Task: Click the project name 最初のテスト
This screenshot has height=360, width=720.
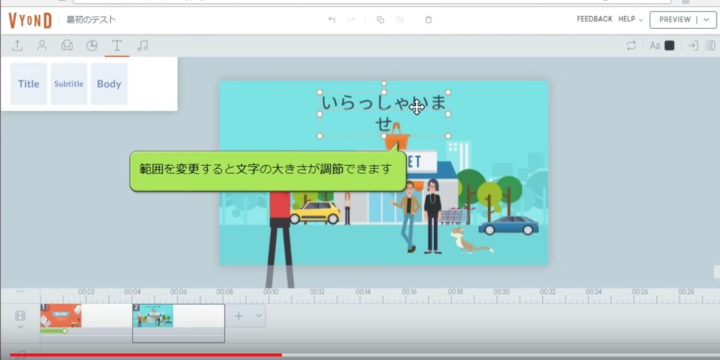Action: (x=91, y=19)
